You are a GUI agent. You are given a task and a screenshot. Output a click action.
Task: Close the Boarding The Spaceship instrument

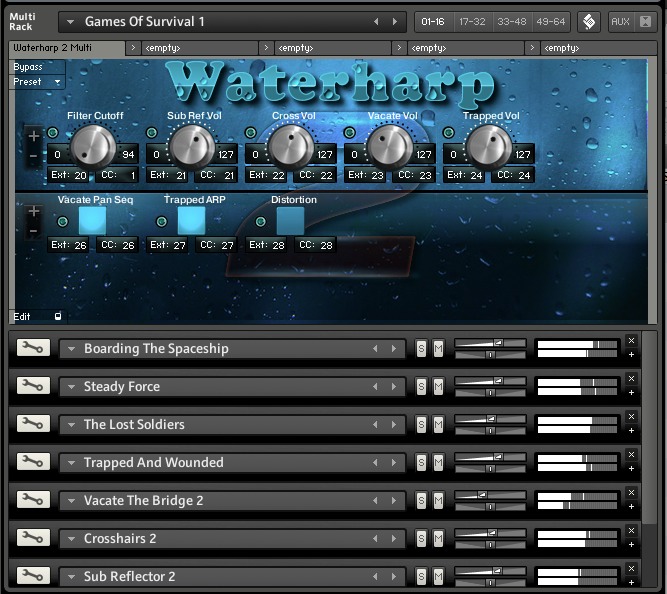click(x=631, y=341)
